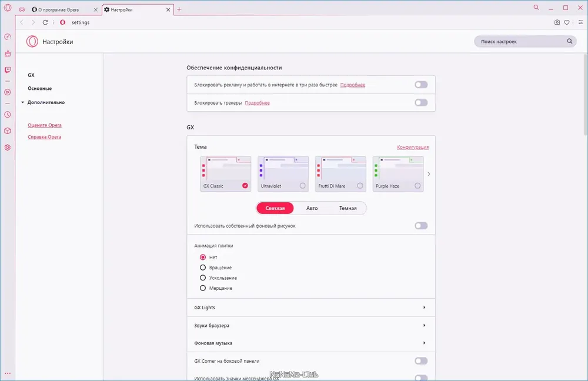This screenshot has width=588, height=381.
Task: Toggle the ad blocking switch
Action: pyautogui.click(x=421, y=85)
